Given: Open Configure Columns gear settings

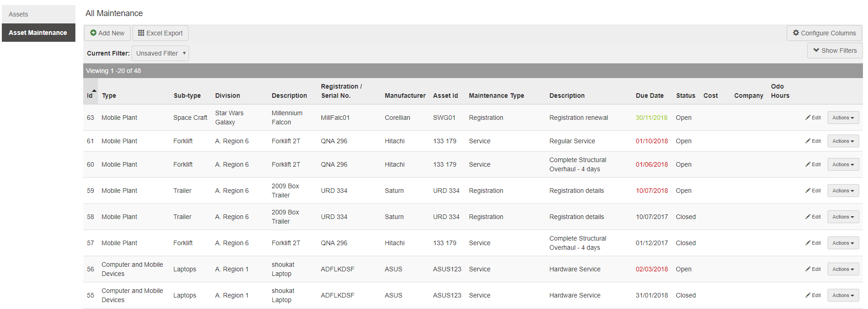Looking at the screenshot, I should click(824, 33).
